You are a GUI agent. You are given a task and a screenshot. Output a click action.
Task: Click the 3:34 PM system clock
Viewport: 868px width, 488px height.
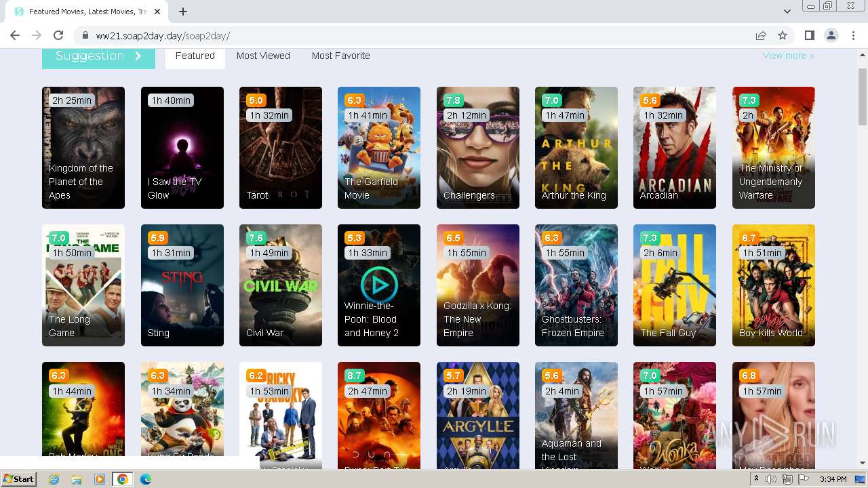click(x=833, y=479)
